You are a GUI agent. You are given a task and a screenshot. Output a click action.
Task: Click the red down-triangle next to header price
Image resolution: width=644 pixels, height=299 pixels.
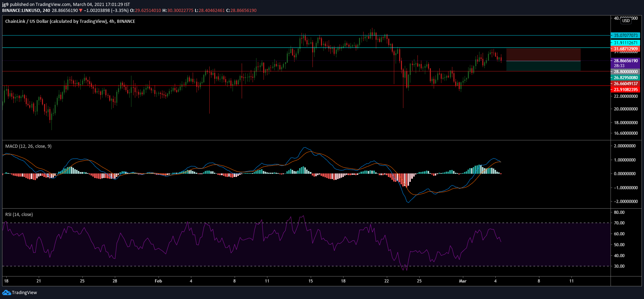[x=81, y=11]
